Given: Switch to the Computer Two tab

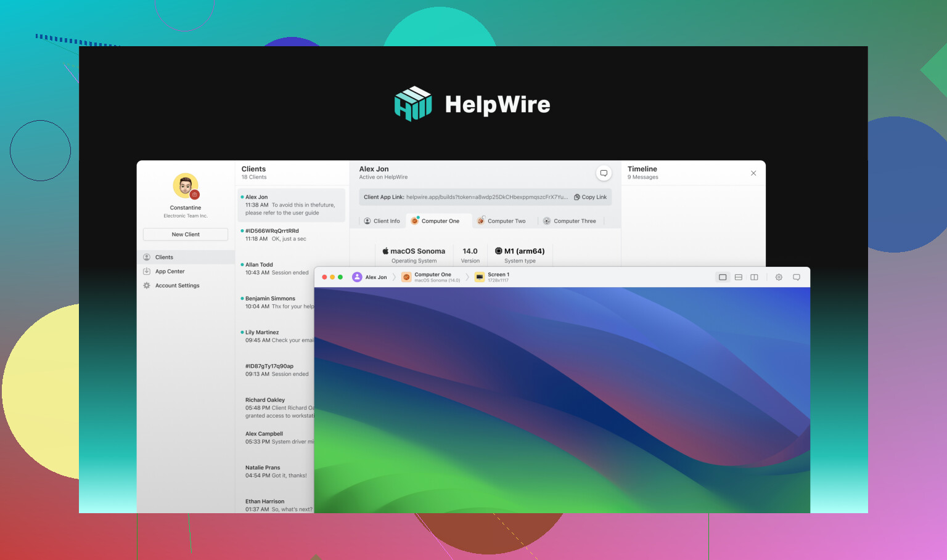Looking at the screenshot, I should click(501, 221).
